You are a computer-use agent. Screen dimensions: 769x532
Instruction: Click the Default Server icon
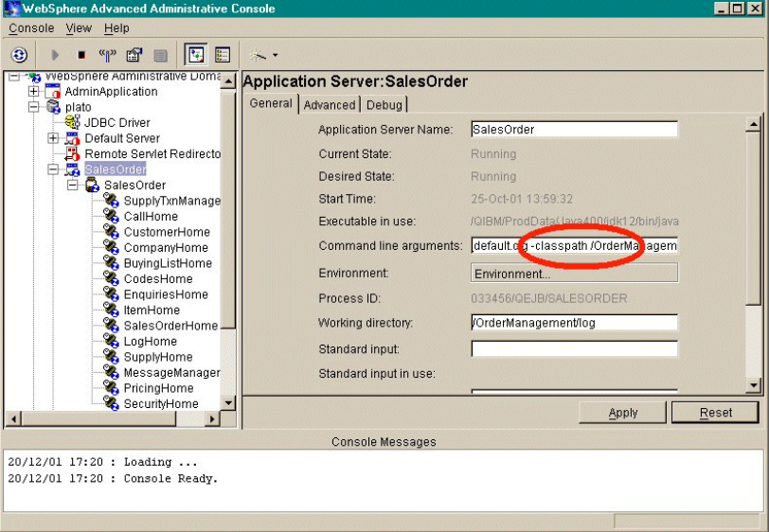pyautogui.click(x=73, y=138)
